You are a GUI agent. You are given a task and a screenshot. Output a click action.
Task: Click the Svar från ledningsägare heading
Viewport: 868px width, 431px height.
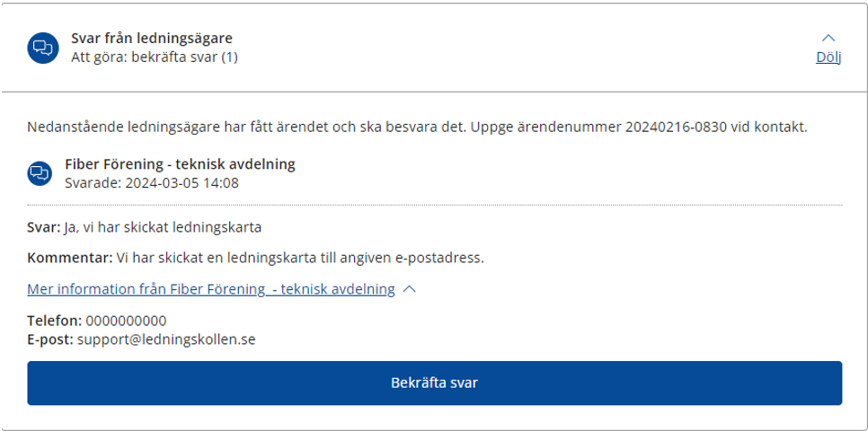(152, 39)
